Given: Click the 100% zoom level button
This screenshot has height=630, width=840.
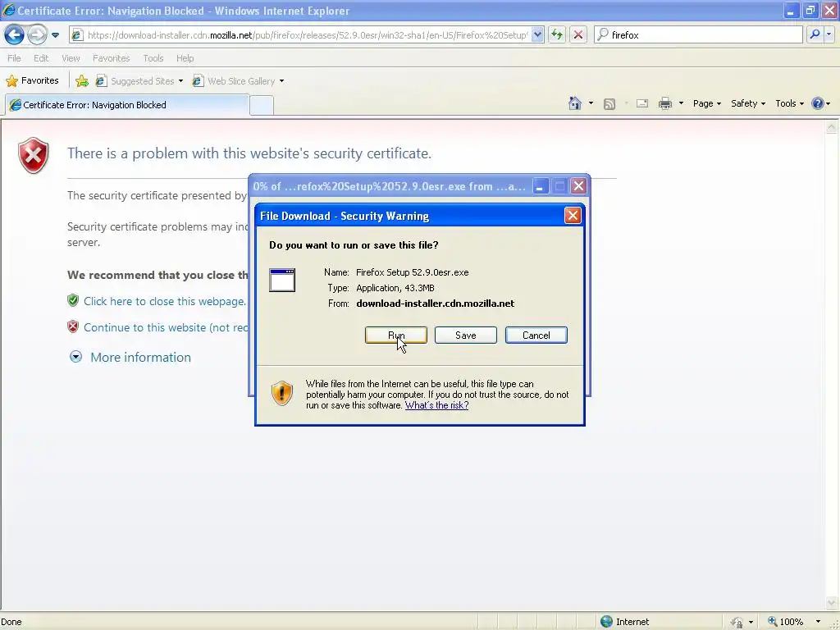Looking at the screenshot, I should (x=786, y=622).
